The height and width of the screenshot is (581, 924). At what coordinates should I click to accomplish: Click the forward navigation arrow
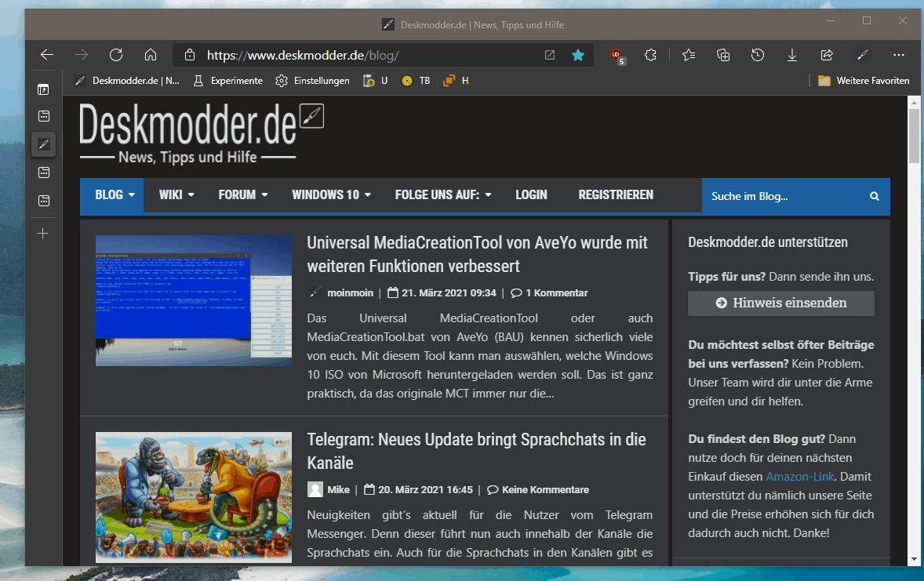pyautogui.click(x=82, y=55)
